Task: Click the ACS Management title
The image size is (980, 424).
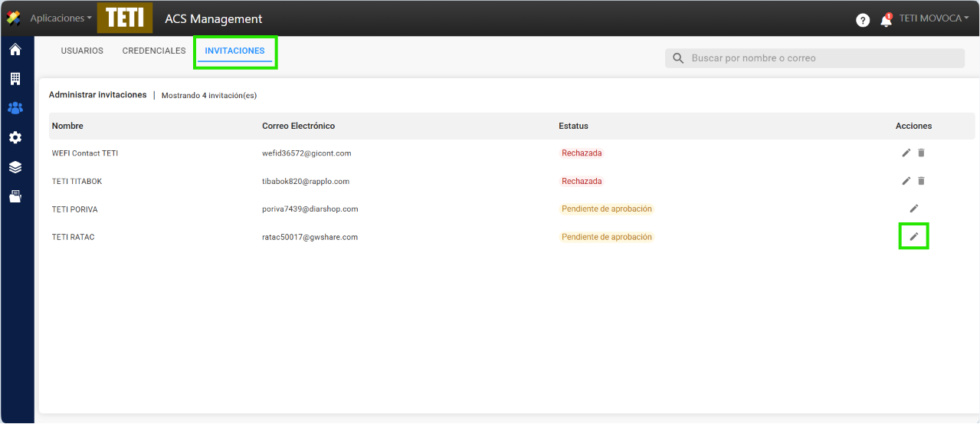Action: pyautogui.click(x=214, y=19)
